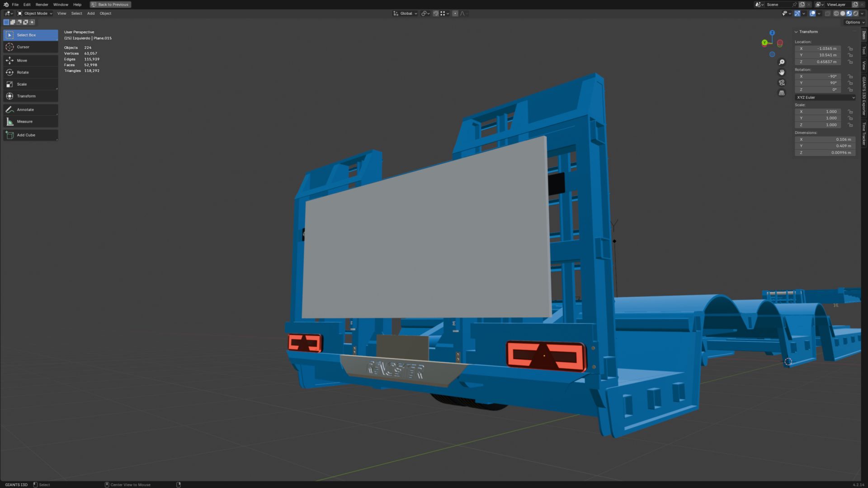Click the Z location input field

coord(818,62)
